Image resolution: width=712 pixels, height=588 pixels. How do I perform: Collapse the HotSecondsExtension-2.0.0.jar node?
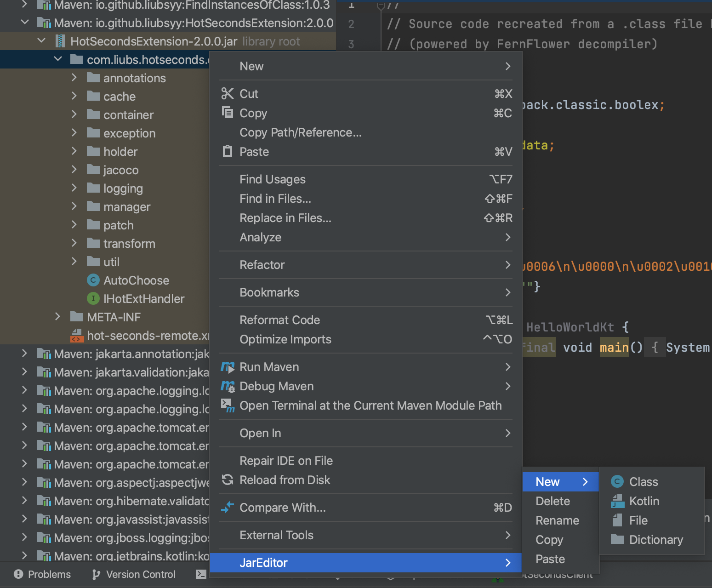tap(41, 41)
